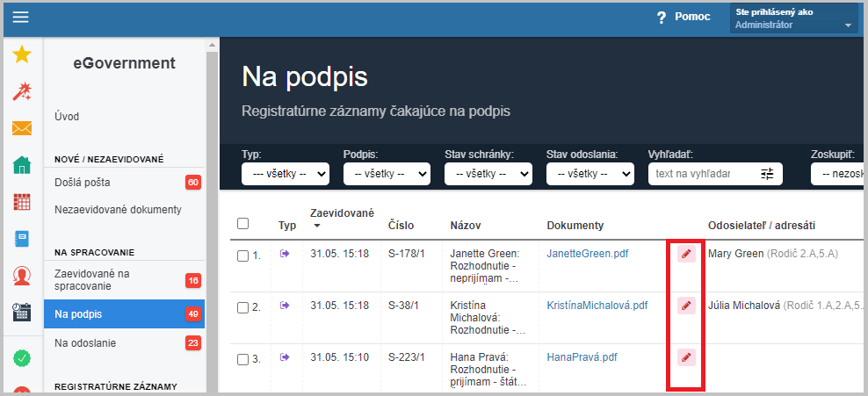Click the pencil sign icon for JanetteGreen.pdf
Screen dimensions: 868x396
pos(686,254)
